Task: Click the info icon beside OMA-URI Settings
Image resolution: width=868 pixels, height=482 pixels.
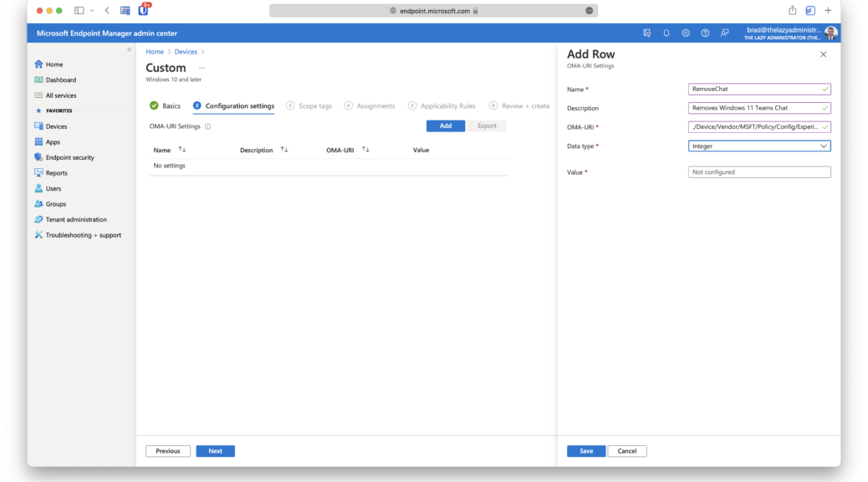Action: click(x=208, y=126)
